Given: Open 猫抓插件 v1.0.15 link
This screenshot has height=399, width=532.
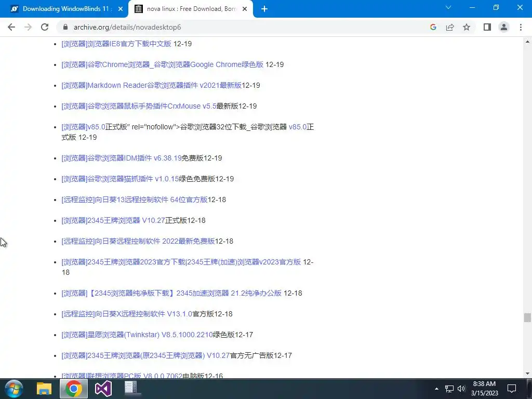Looking at the screenshot, I should [x=120, y=179].
